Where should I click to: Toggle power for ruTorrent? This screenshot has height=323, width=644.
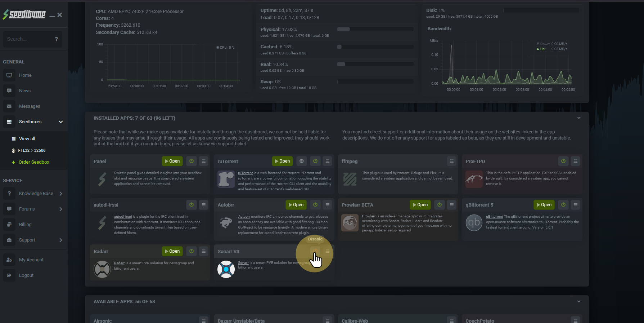click(315, 161)
